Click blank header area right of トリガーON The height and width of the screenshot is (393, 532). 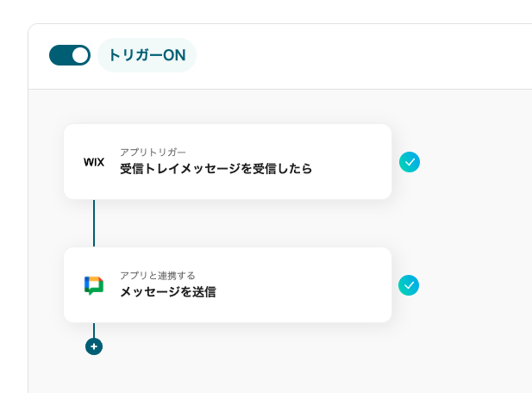[x=362, y=55]
